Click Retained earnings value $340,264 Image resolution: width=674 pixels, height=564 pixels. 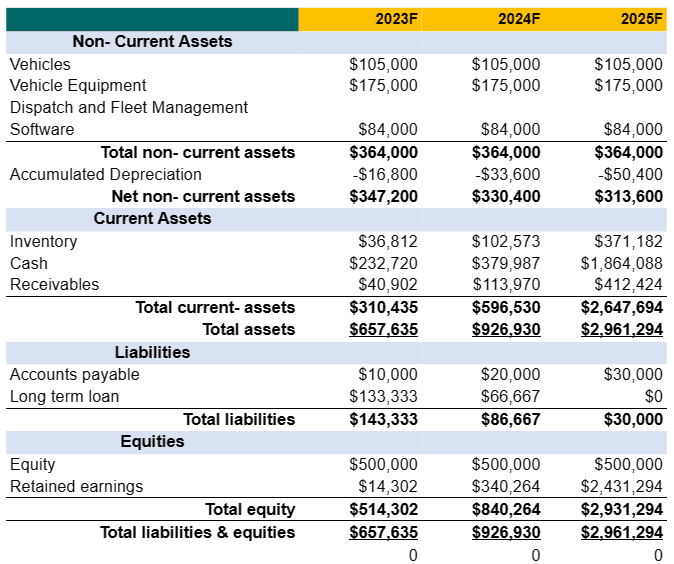coord(506,487)
